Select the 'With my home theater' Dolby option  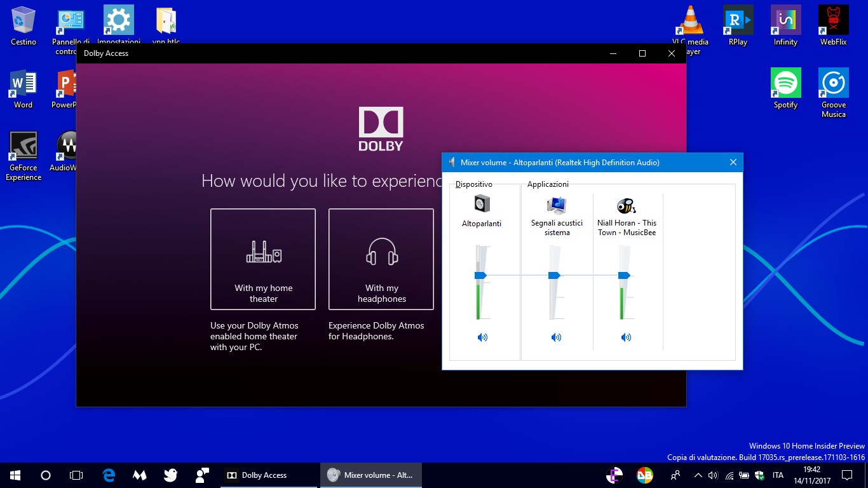click(263, 259)
